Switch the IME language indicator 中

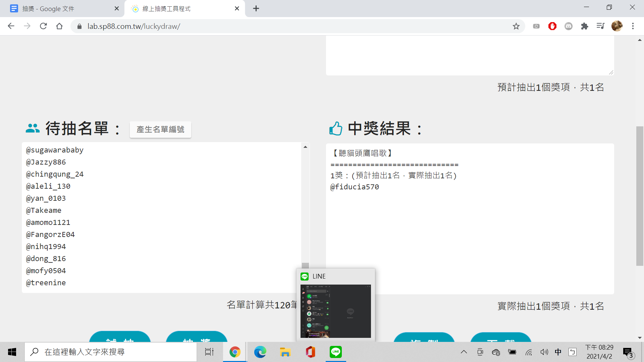(558, 352)
